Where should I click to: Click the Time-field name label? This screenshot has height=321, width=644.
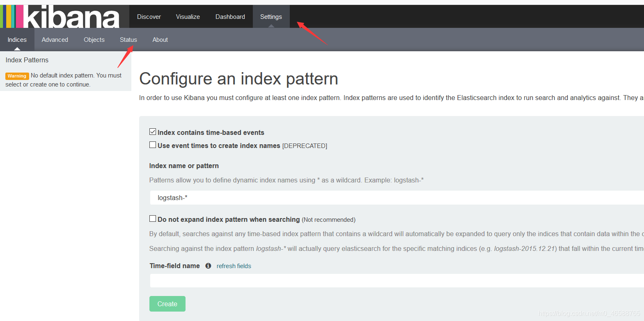[175, 266]
